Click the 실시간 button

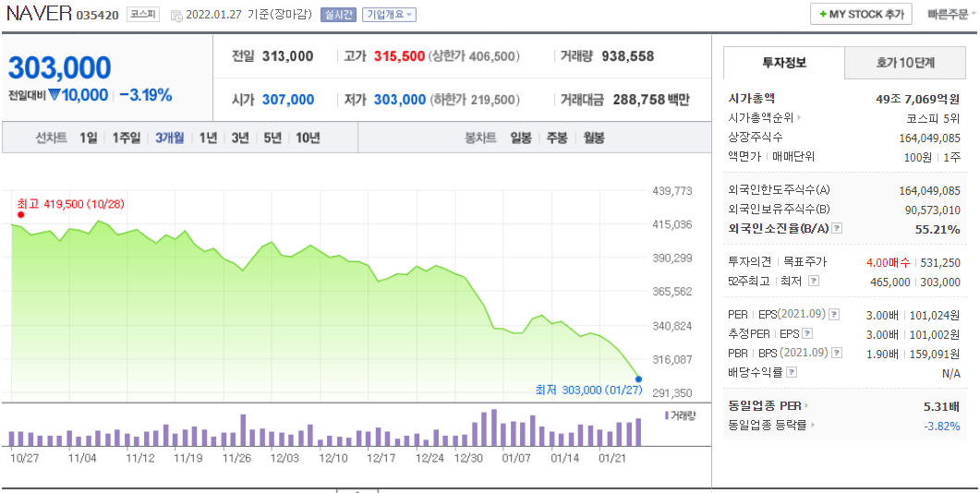tap(338, 15)
